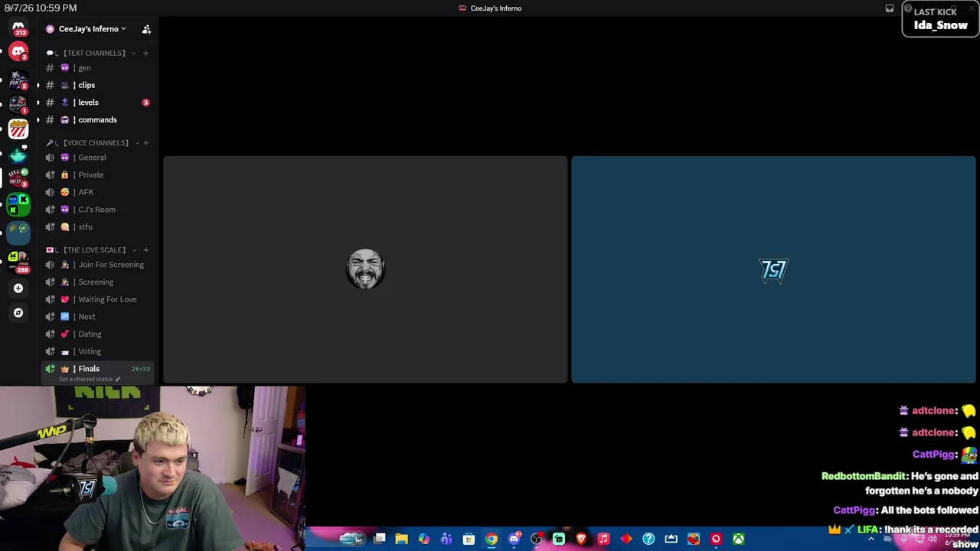Screen dimensions: 980x551
Task: Open Copilot from the taskbar
Action: (423, 540)
